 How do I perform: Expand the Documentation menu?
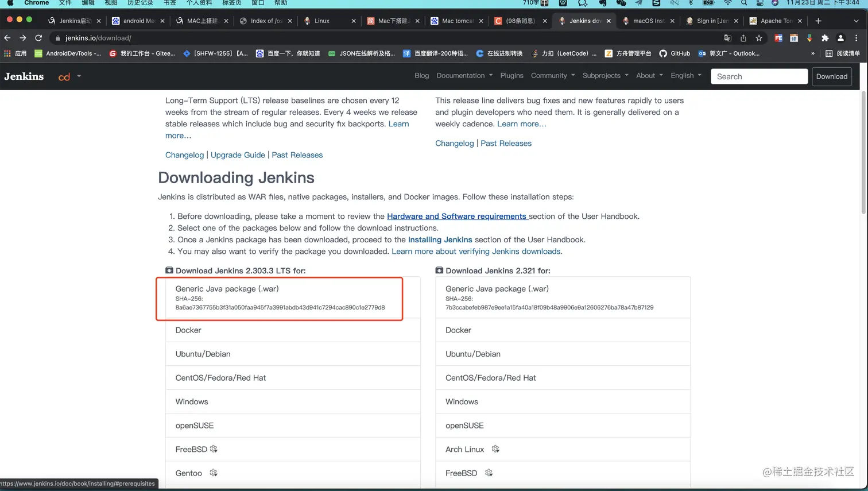tap(464, 76)
